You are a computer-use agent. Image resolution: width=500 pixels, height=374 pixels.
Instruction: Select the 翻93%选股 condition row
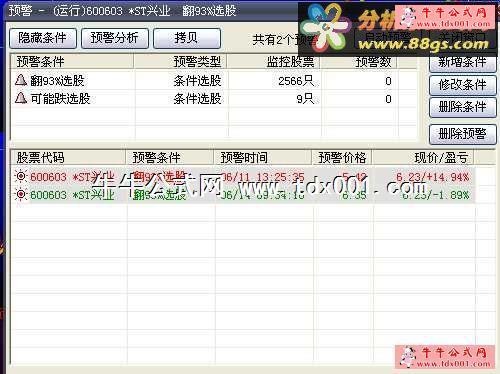213,81
